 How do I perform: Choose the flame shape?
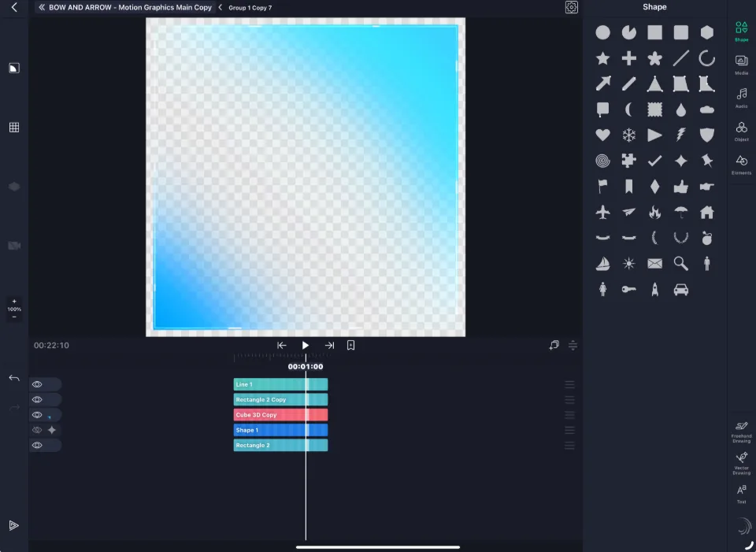click(654, 212)
